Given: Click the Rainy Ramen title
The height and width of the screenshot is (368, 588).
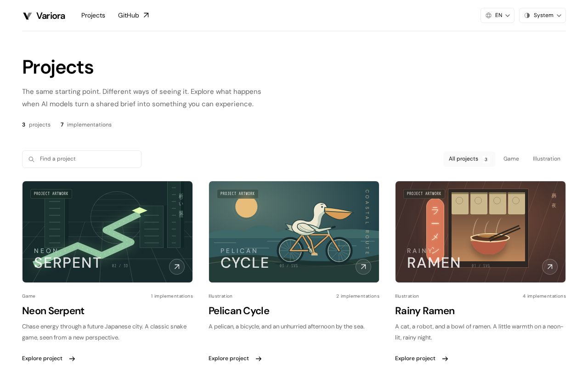Looking at the screenshot, I should point(425,311).
